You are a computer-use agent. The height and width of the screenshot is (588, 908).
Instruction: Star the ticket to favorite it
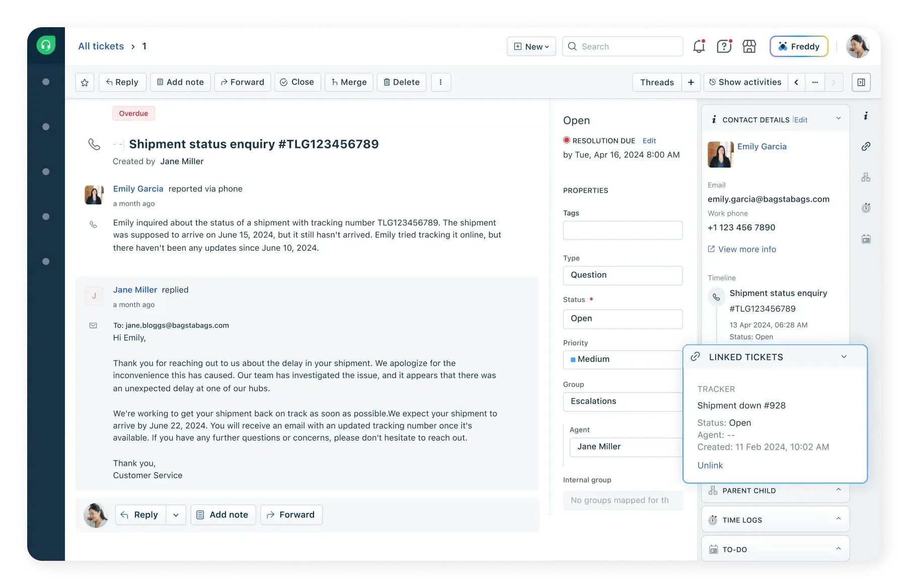tap(85, 82)
